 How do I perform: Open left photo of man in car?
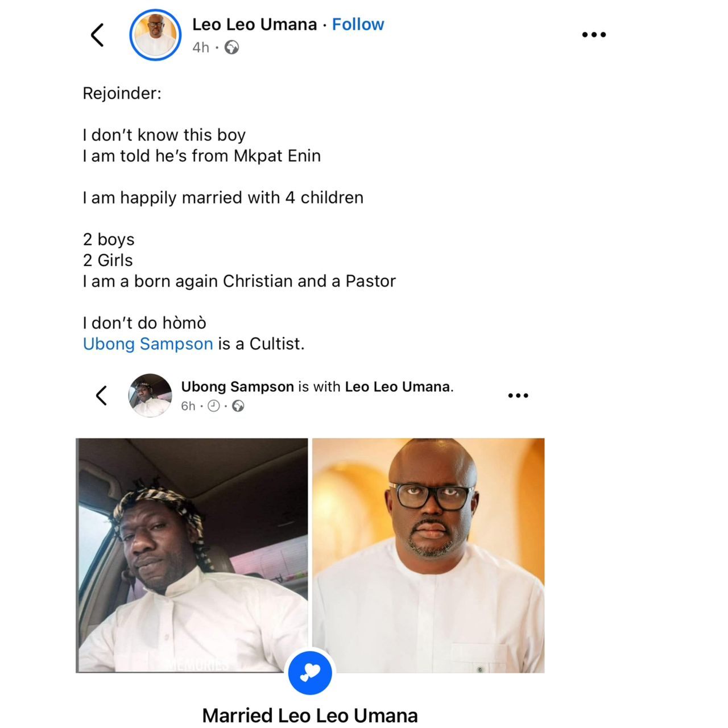point(192,555)
